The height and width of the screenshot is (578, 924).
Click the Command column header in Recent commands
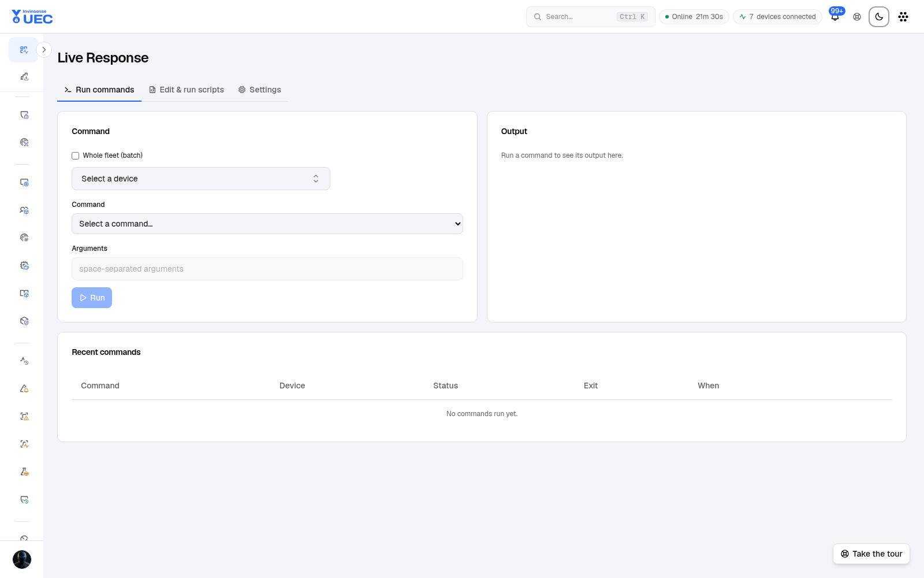coord(100,386)
